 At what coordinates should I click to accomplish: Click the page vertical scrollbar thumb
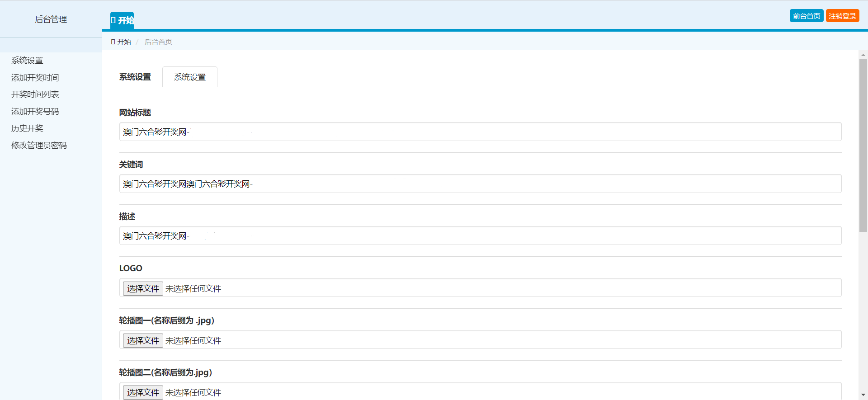(863, 145)
